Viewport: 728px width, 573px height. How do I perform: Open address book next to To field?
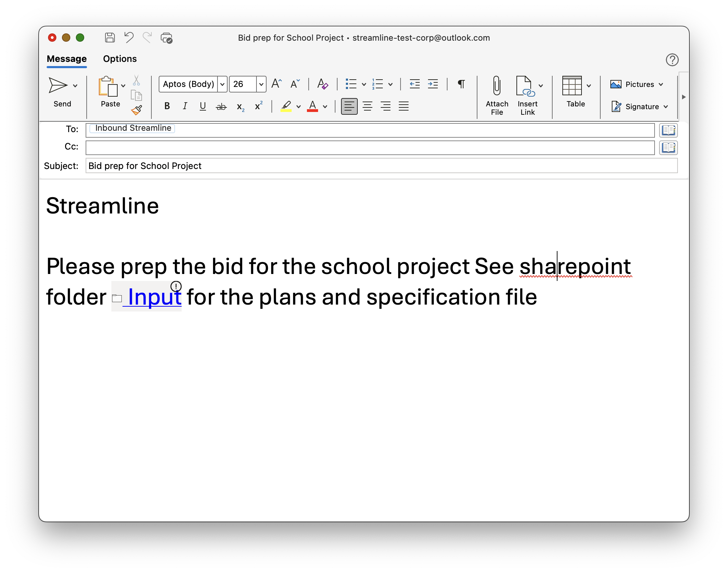tap(668, 130)
